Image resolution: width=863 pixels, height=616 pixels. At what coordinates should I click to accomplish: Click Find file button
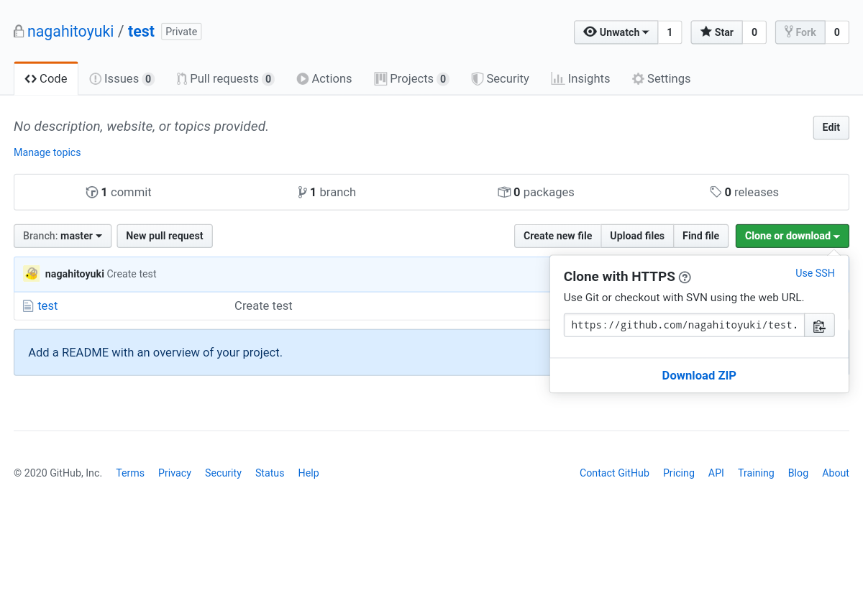point(700,236)
